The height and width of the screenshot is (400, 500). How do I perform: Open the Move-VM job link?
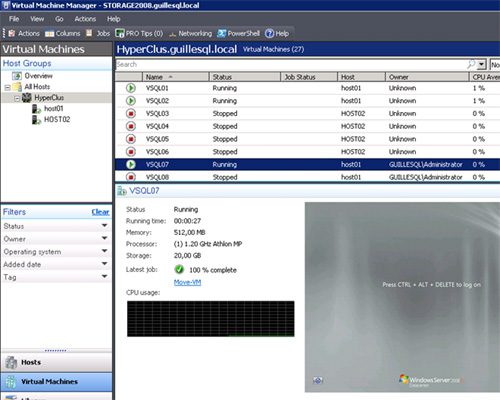pos(187,282)
